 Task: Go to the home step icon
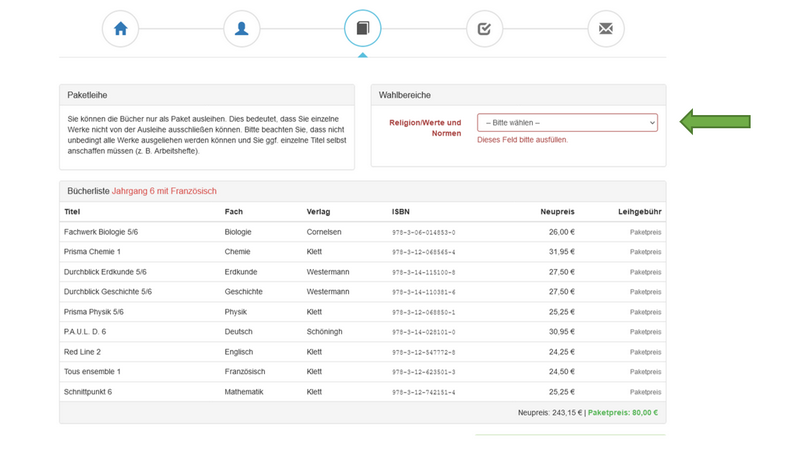tap(120, 29)
